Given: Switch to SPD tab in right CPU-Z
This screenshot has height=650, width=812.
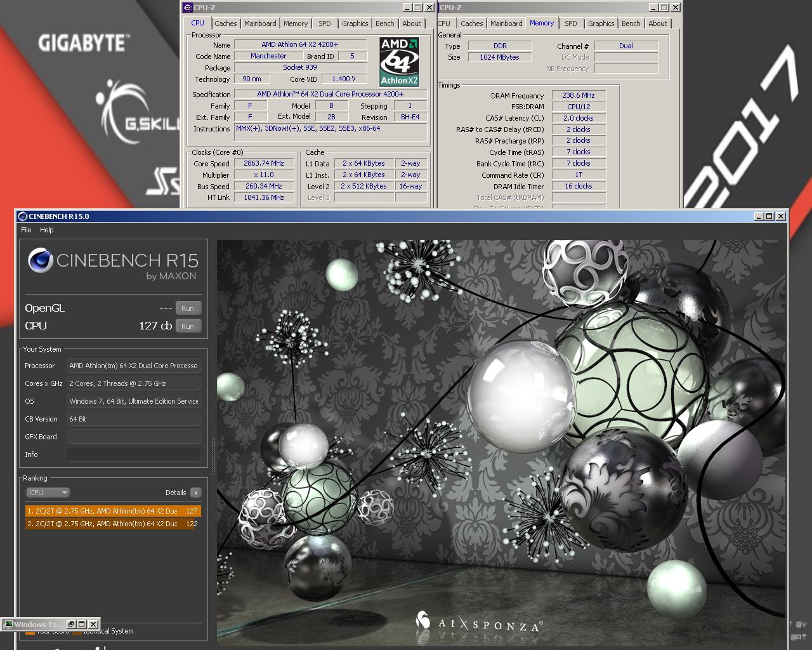Looking at the screenshot, I should click(571, 23).
